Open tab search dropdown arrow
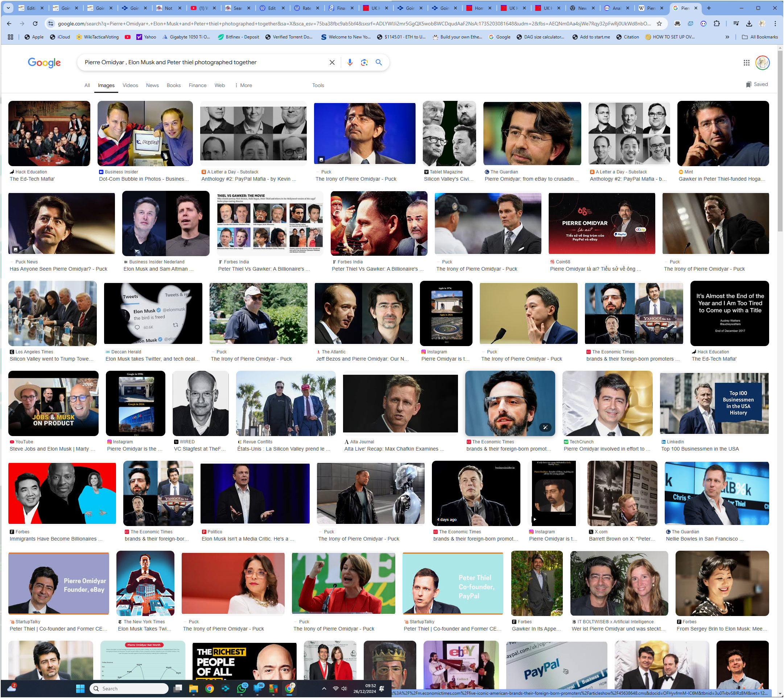Viewport: 784px width, 698px height. pyautogui.click(x=8, y=8)
